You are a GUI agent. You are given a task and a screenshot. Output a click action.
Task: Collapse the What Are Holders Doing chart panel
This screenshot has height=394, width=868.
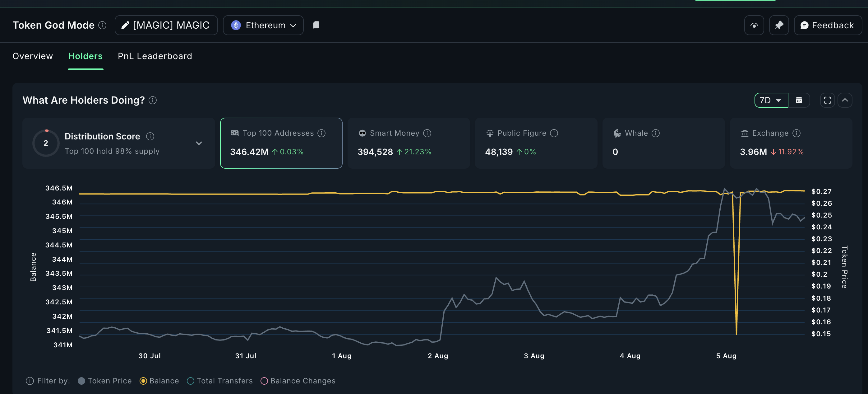click(x=845, y=100)
